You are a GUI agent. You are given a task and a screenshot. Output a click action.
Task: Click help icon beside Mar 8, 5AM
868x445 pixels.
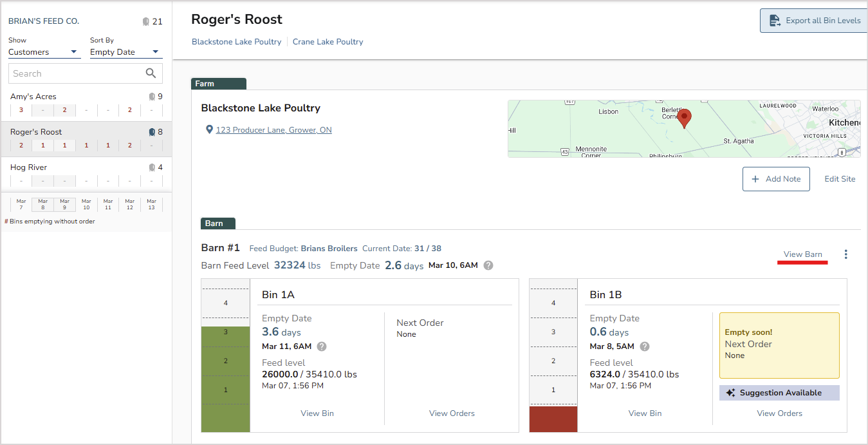point(645,346)
